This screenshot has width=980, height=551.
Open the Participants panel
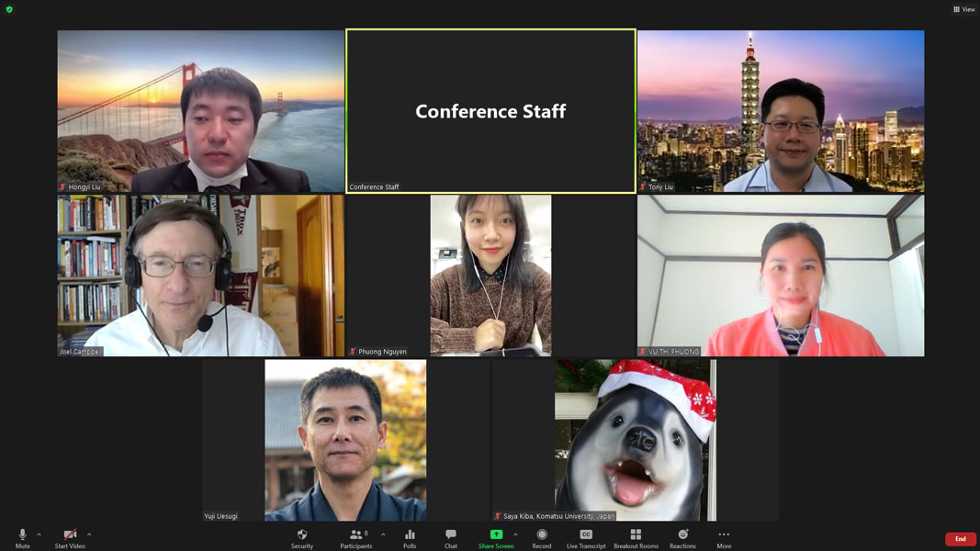click(355, 538)
